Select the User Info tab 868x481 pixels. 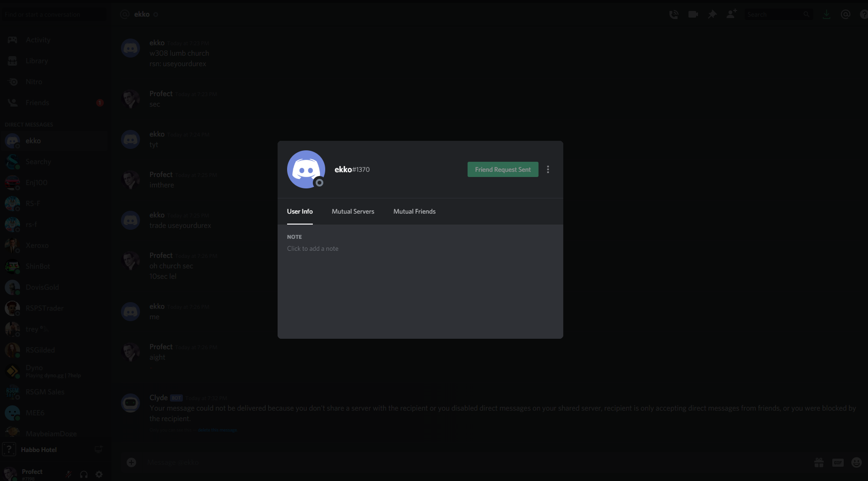300,211
